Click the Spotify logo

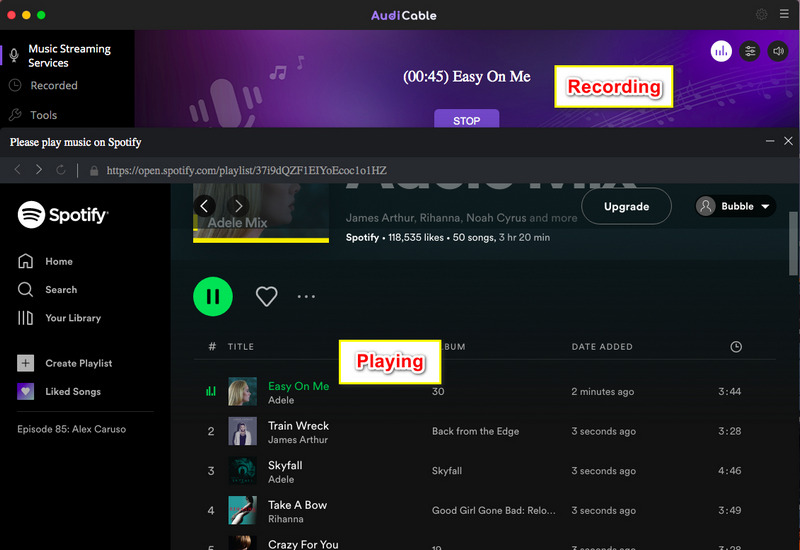point(62,215)
